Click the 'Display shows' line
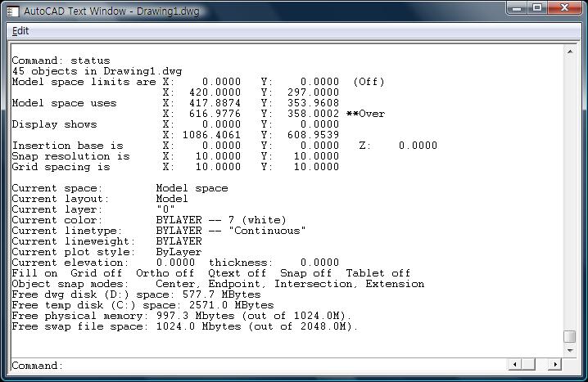Image resolution: width=588 pixels, height=382 pixels. 175,124
